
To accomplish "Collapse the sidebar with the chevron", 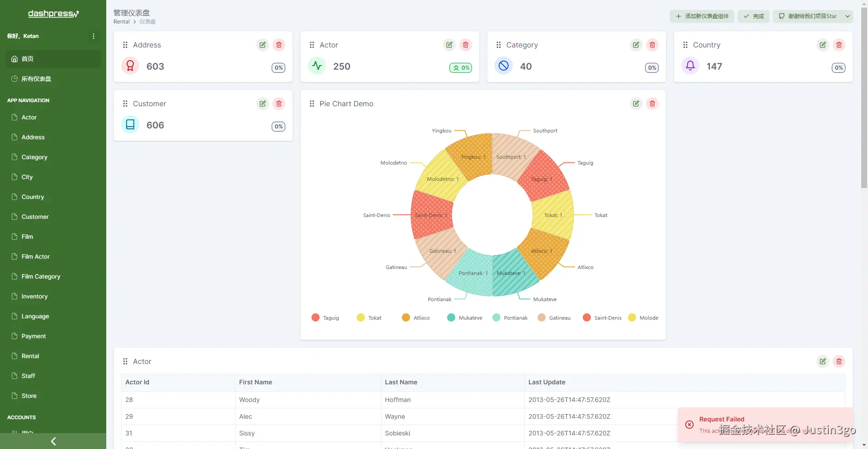I will point(53,441).
